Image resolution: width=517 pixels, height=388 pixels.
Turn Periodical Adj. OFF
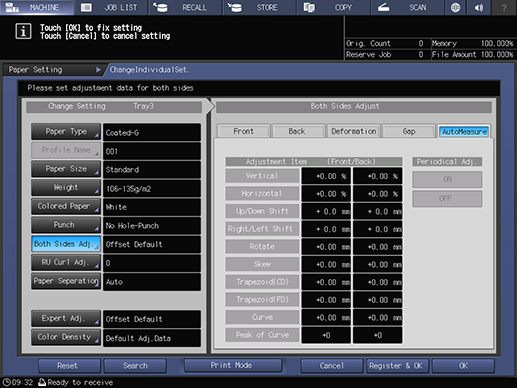pyautogui.click(x=447, y=199)
